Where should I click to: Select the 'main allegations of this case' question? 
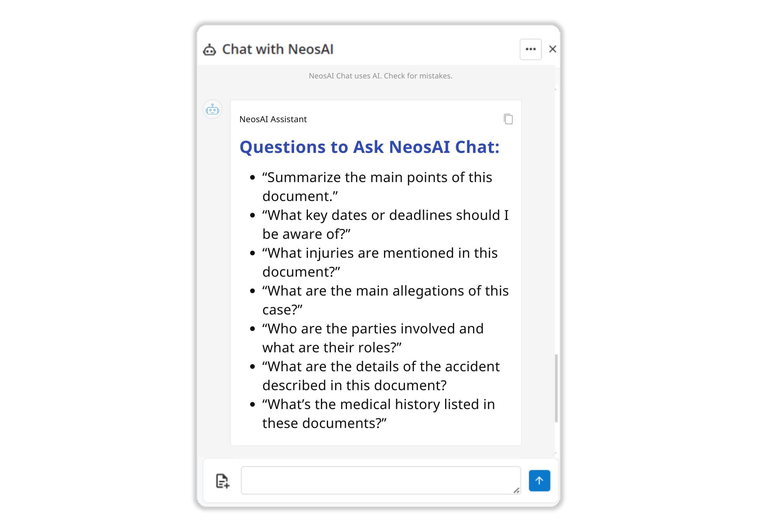[x=385, y=300]
